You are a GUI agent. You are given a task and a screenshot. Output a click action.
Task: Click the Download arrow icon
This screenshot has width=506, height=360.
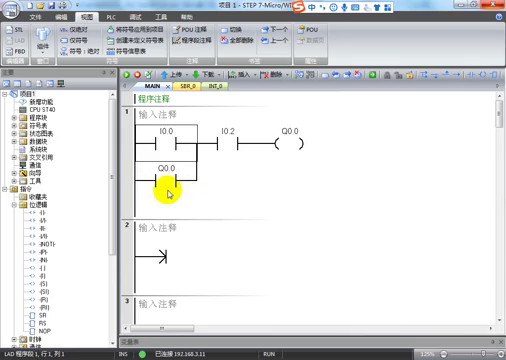point(196,75)
